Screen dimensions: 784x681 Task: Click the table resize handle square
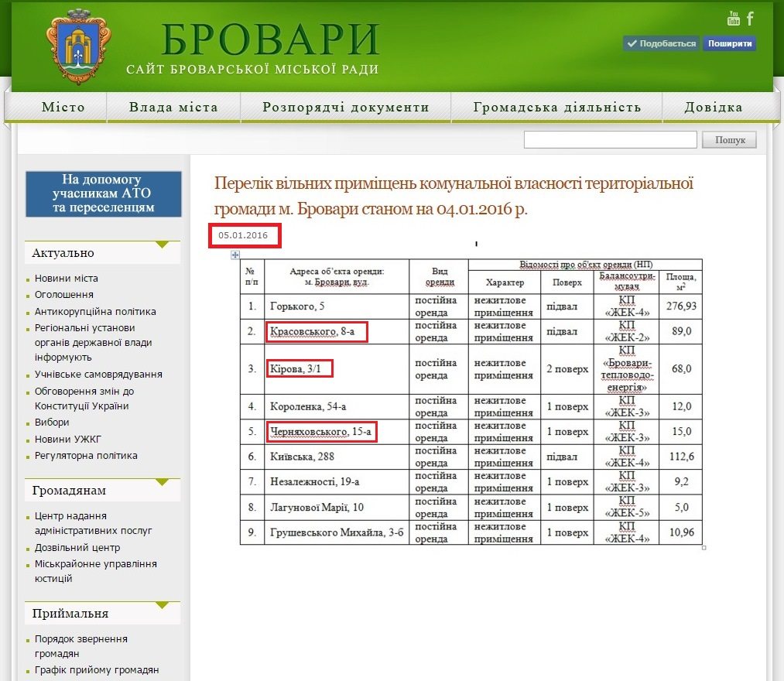(704, 548)
